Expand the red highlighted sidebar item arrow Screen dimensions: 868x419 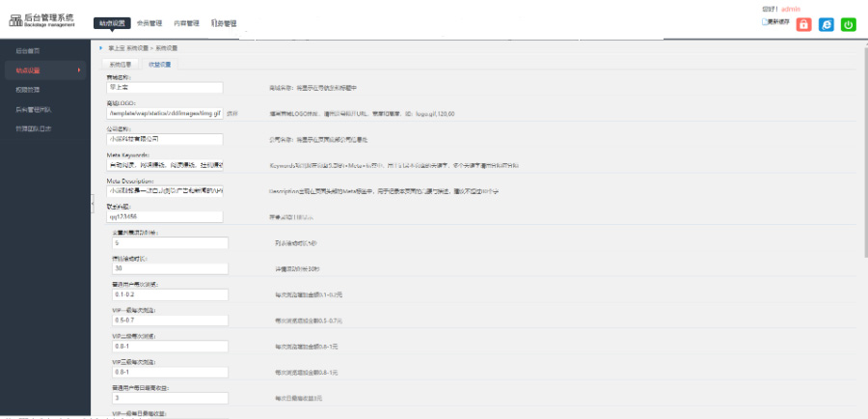[80, 70]
